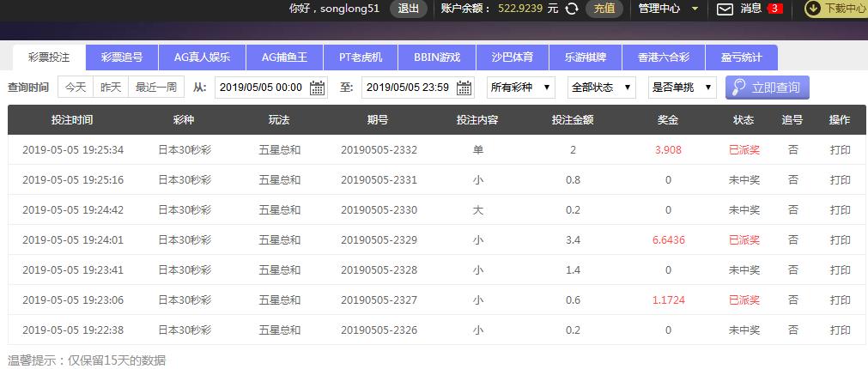Open the 乐游棋牌 tab
Screen dimensions: 868x369
[x=586, y=57]
